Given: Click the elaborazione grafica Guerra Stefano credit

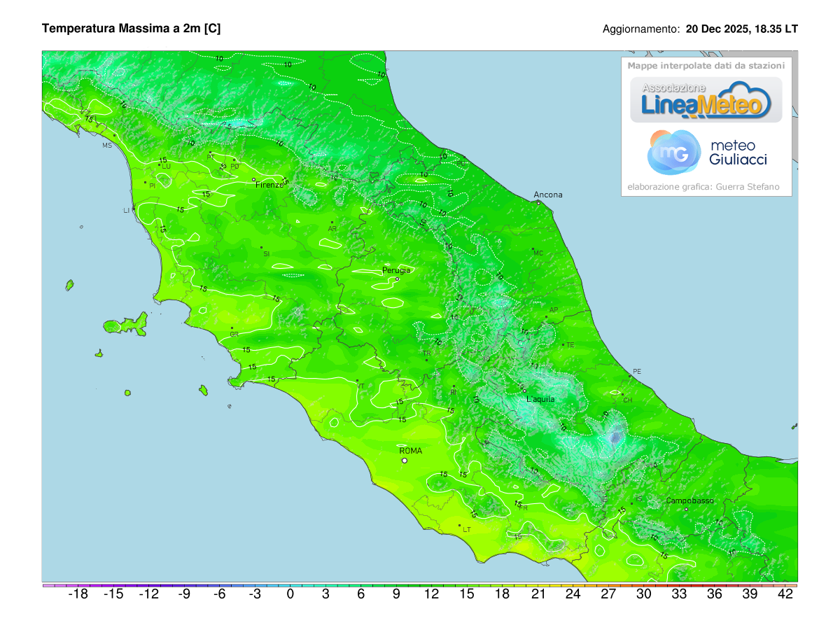Looking at the screenshot, I should (x=704, y=187).
